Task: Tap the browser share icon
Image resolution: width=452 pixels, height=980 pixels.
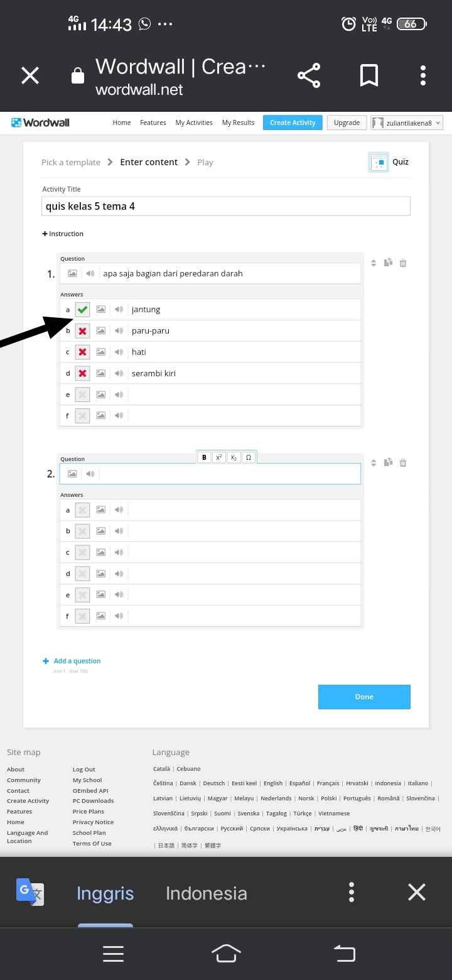Action: click(x=309, y=75)
